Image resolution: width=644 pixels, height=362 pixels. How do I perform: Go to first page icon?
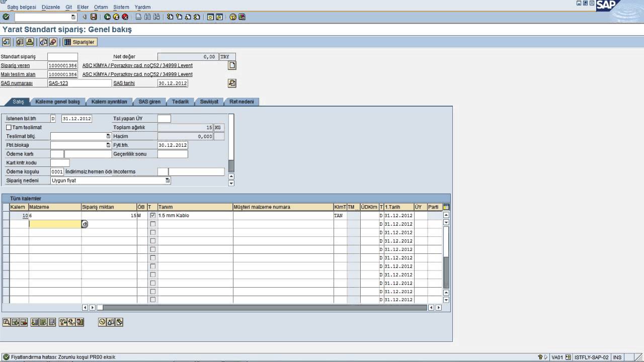170,17
